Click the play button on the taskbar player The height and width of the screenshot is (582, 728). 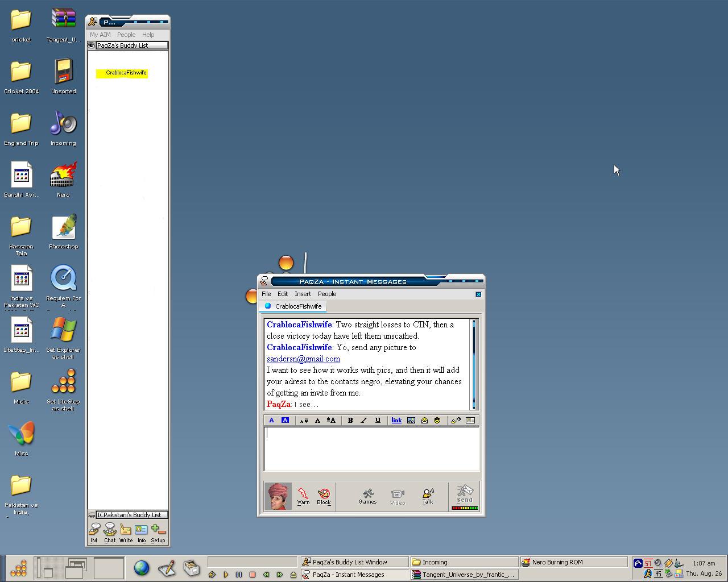(x=226, y=575)
